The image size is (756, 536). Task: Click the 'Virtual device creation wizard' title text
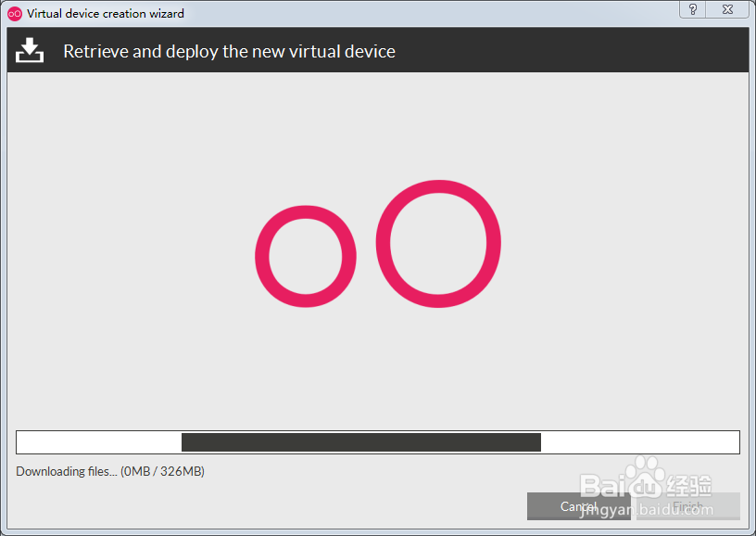pyautogui.click(x=105, y=14)
